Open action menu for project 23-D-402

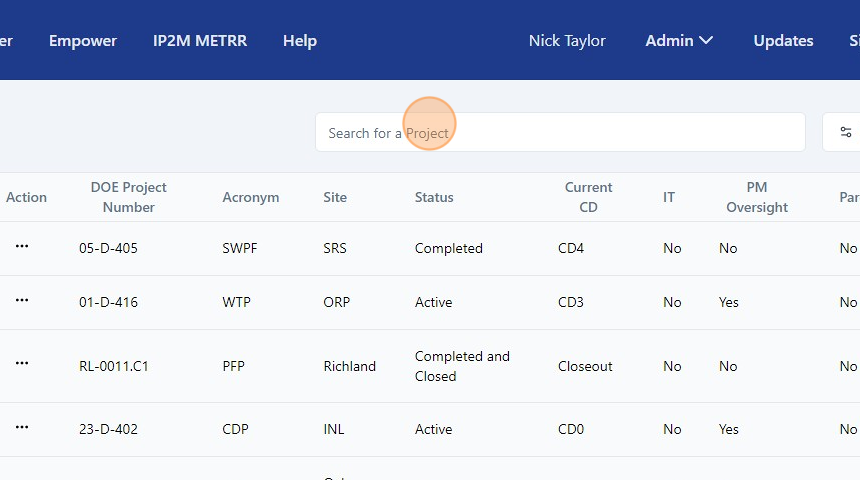click(x=22, y=428)
